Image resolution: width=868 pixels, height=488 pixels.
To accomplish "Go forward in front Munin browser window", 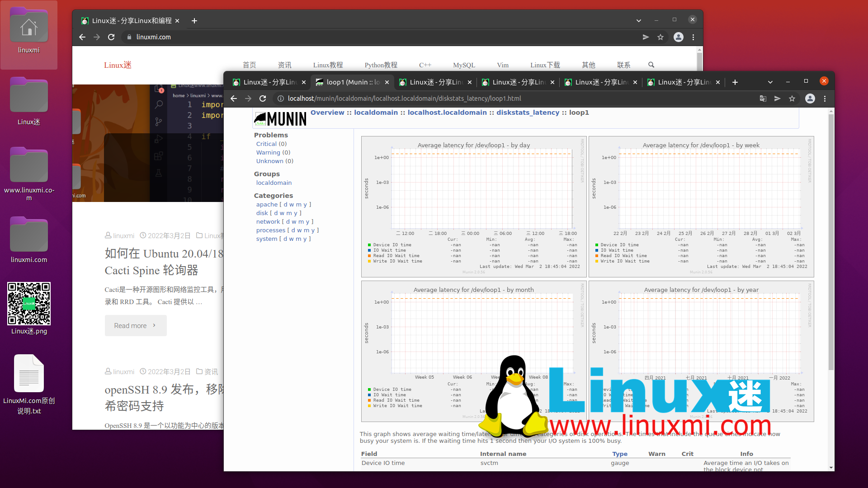I will coord(248,99).
